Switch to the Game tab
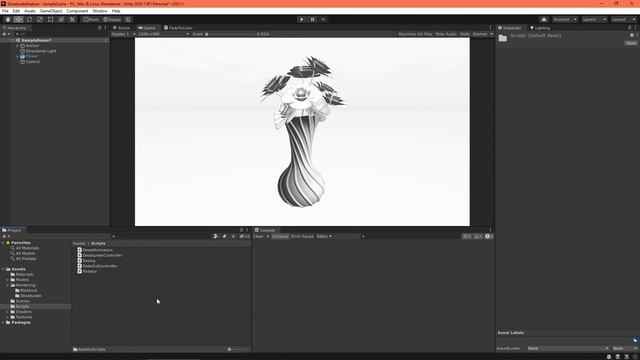Viewport: 640px width, 360px height. 147,28
